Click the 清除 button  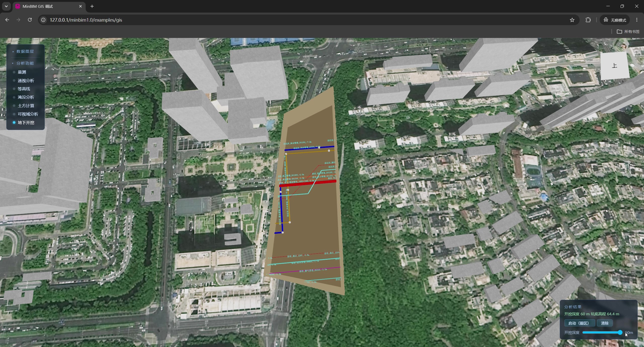pos(605,323)
